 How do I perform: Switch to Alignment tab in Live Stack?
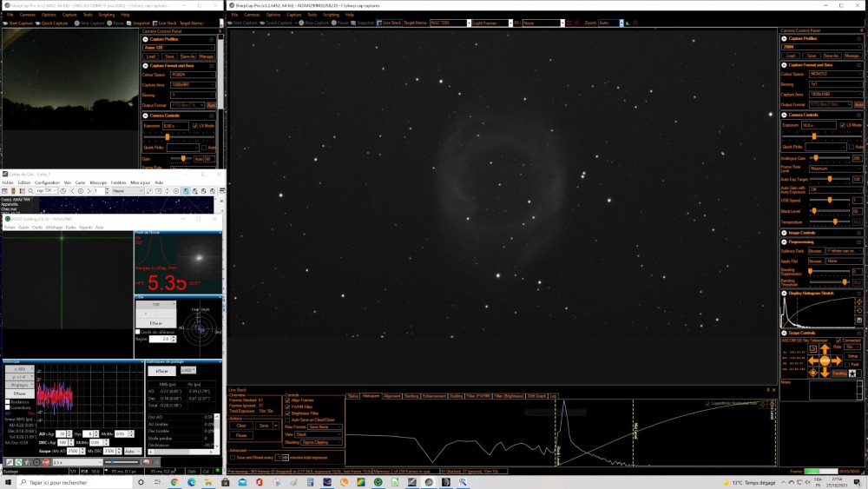[x=391, y=396]
